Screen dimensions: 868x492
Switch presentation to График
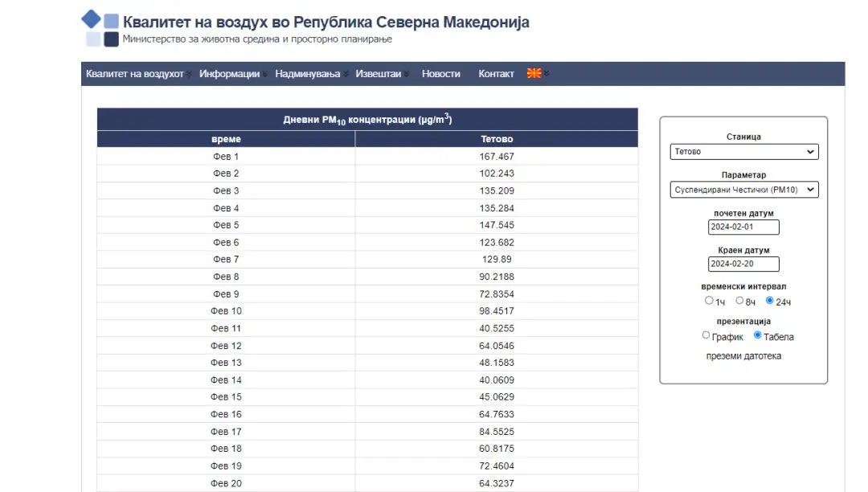706,335
